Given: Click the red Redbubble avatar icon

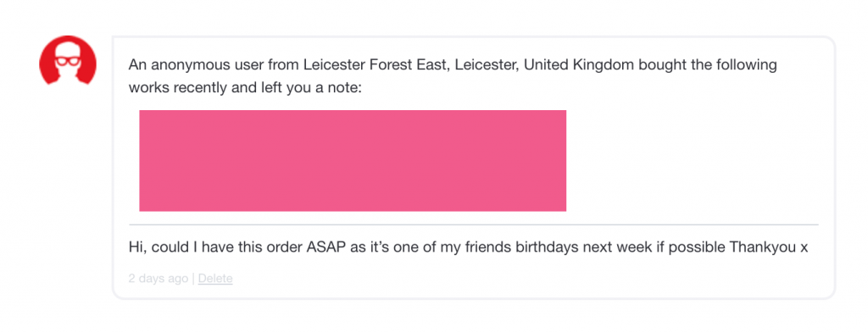Looking at the screenshot, I should 68,60.
